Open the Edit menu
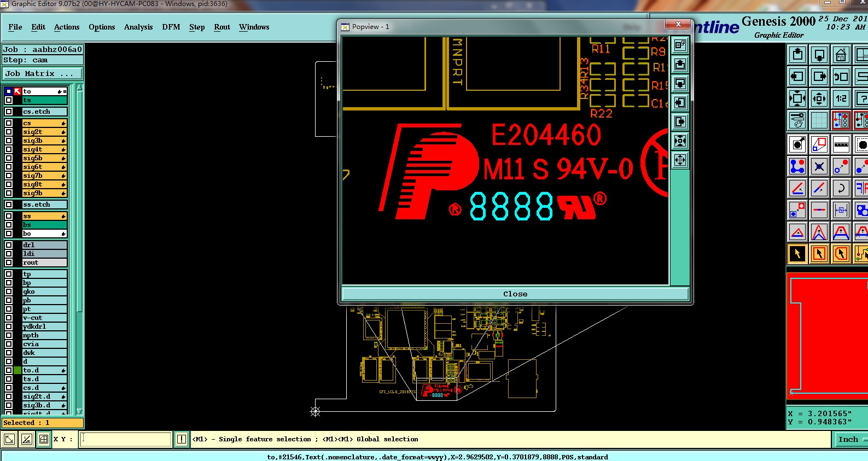This screenshot has height=461, width=868. (38, 27)
